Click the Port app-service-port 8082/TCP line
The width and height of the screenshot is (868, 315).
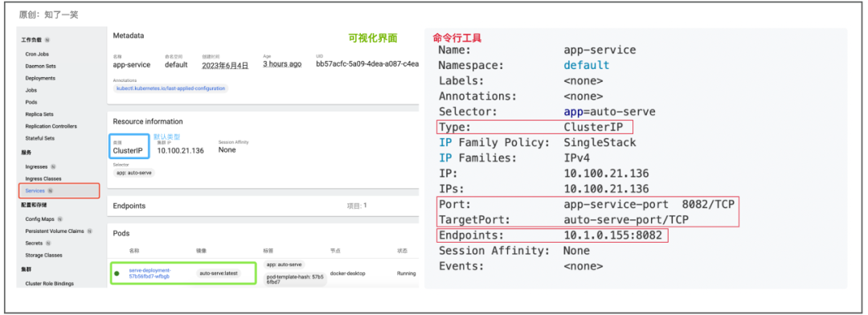pos(586,204)
